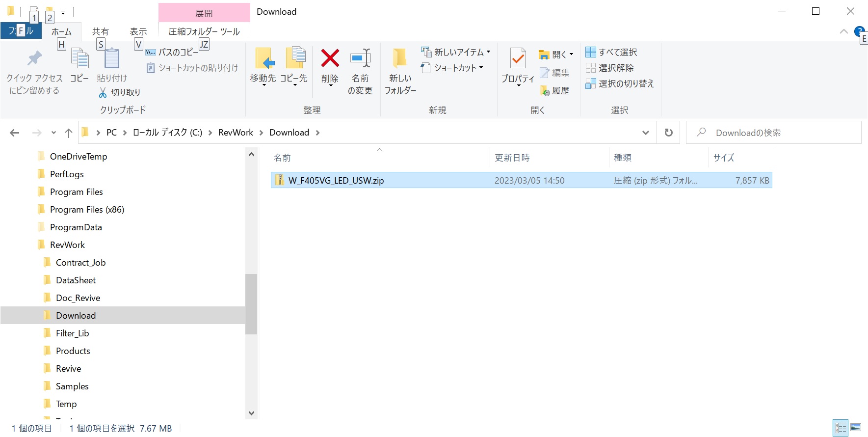Click Invert selection
868x437 pixels.
click(620, 83)
